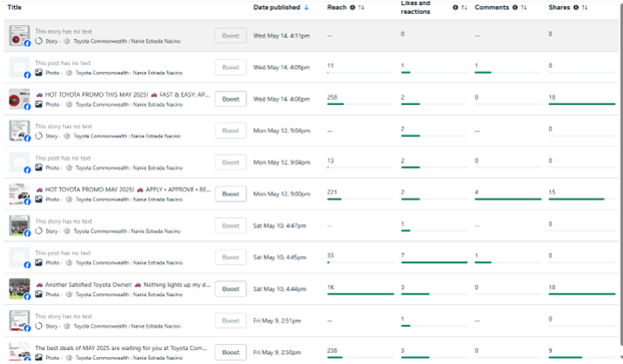The height and width of the screenshot is (364, 623).
Task: Click Photo icon on May 10 4:44pm post
Action: 39,294
